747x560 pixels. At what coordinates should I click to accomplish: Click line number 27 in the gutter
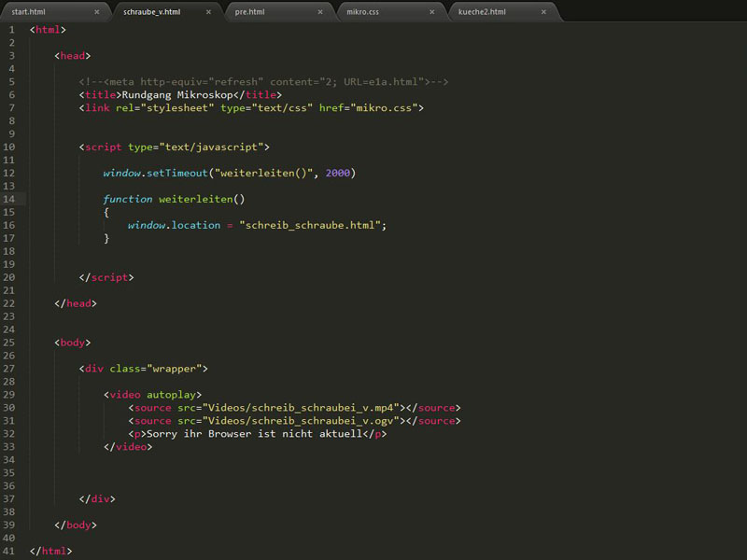click(9, 369)
